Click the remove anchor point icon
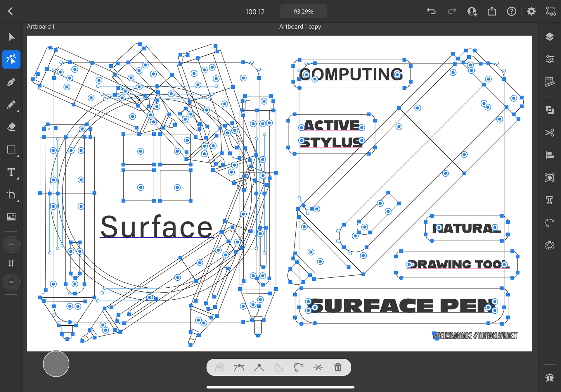This screenshot has width=561, height=392. coord(318,367)
